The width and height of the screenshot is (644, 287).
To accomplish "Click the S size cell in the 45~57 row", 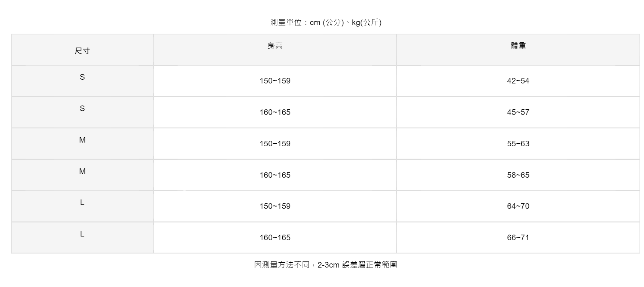I will (82, 109).
